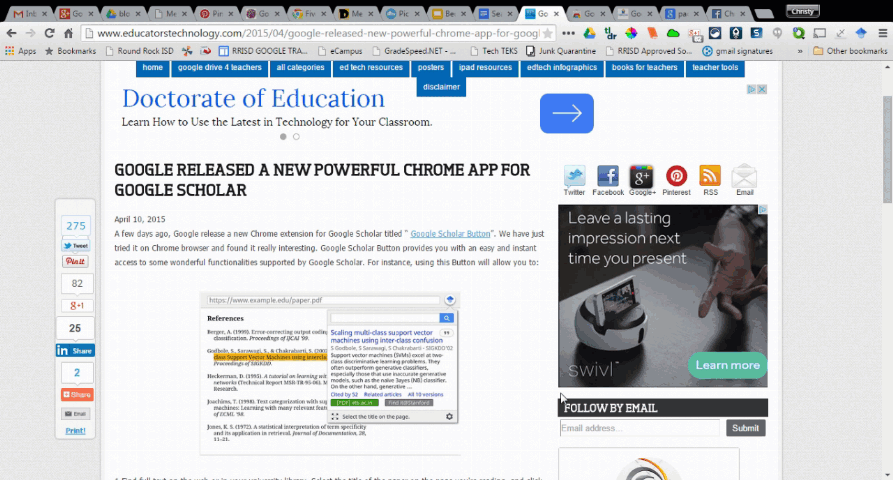Open the 'home' site menu item
Image resolution: width=893 pixels, height=480 pixels.
(153, 68)
